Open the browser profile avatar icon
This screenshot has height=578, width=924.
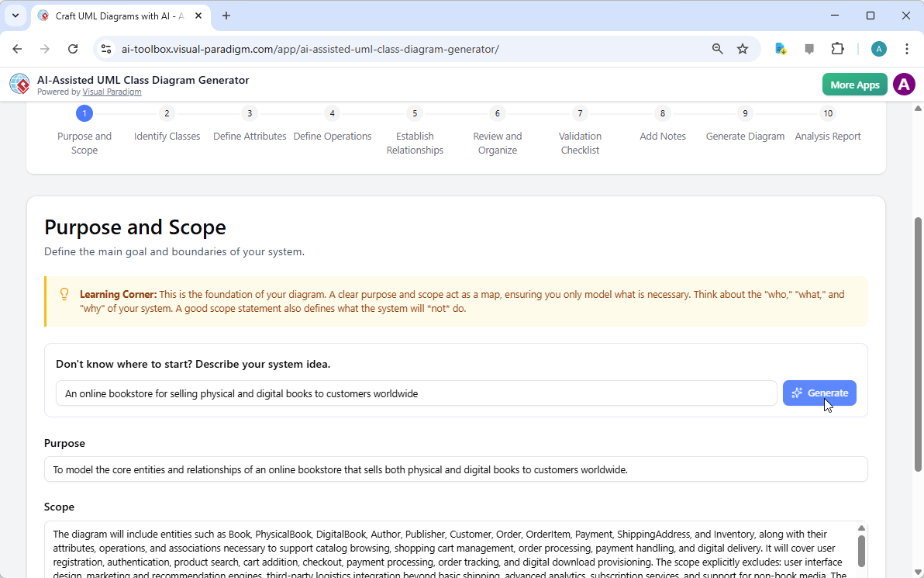[878, 48]
